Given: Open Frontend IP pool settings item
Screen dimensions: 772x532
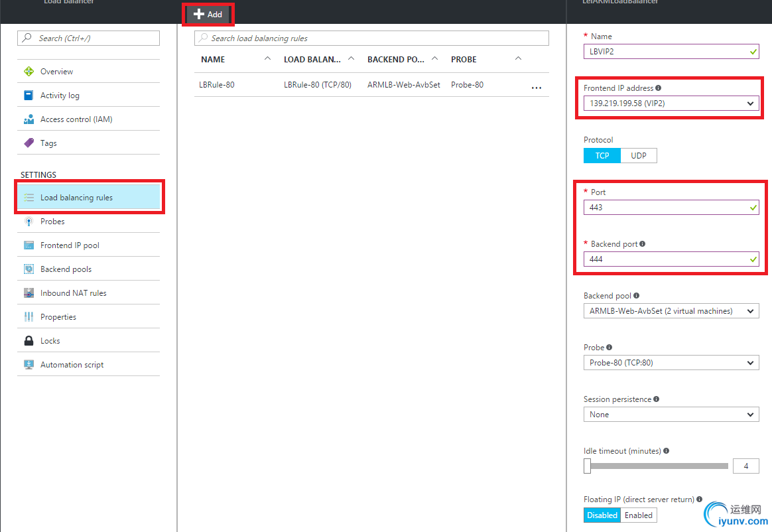Looking at the screenshot, I should click(x=89, y=245).
